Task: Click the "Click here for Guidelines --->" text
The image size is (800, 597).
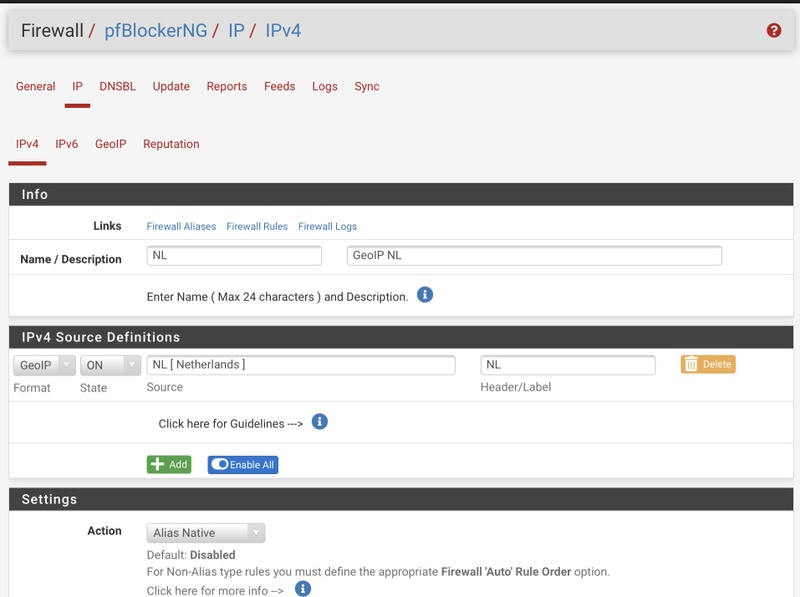Action: [231, 424]
